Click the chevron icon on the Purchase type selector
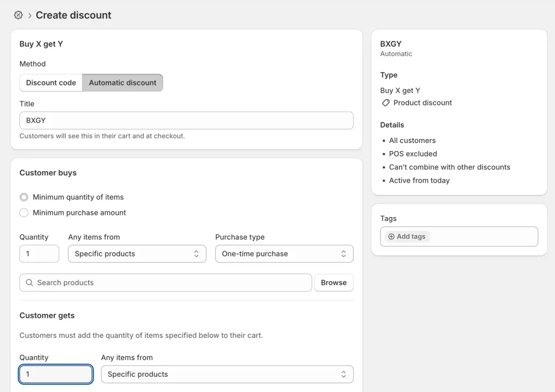 coord(344,253)
